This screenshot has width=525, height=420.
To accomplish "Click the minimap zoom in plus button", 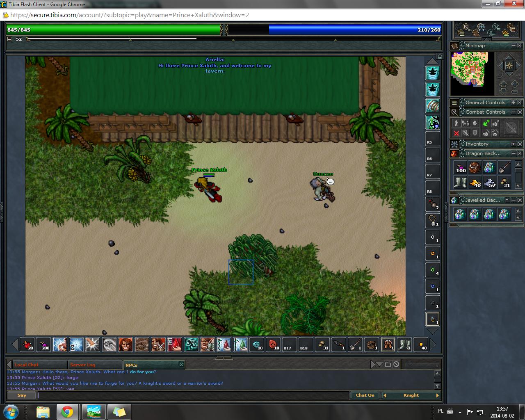I will click(515, 84).
